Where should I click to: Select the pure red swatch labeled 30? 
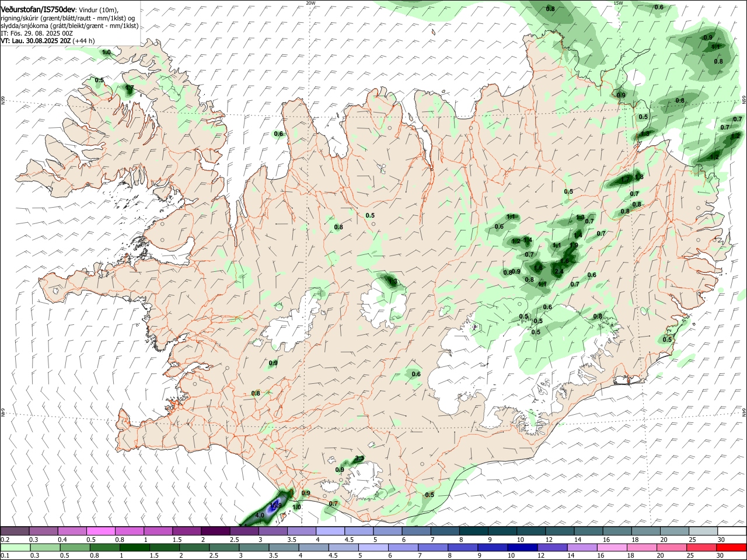731,548
